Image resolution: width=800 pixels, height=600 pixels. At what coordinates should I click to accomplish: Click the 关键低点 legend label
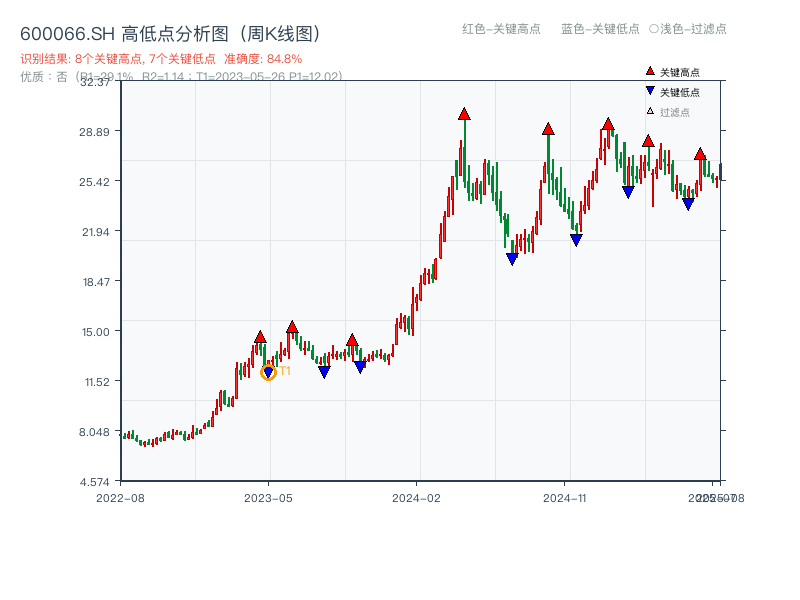pyautogui.click(x=680, y=92)
